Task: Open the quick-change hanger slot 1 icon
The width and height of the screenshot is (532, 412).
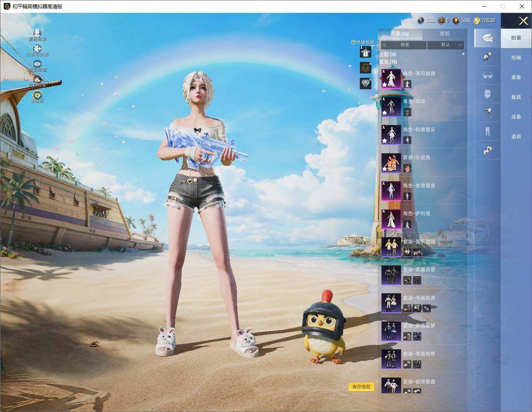Action: (365, 52)
